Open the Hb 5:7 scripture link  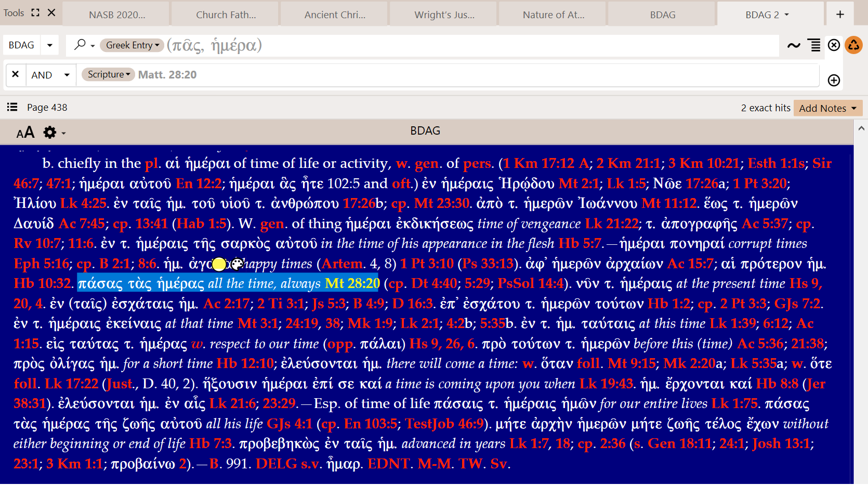tap(580, 243)
